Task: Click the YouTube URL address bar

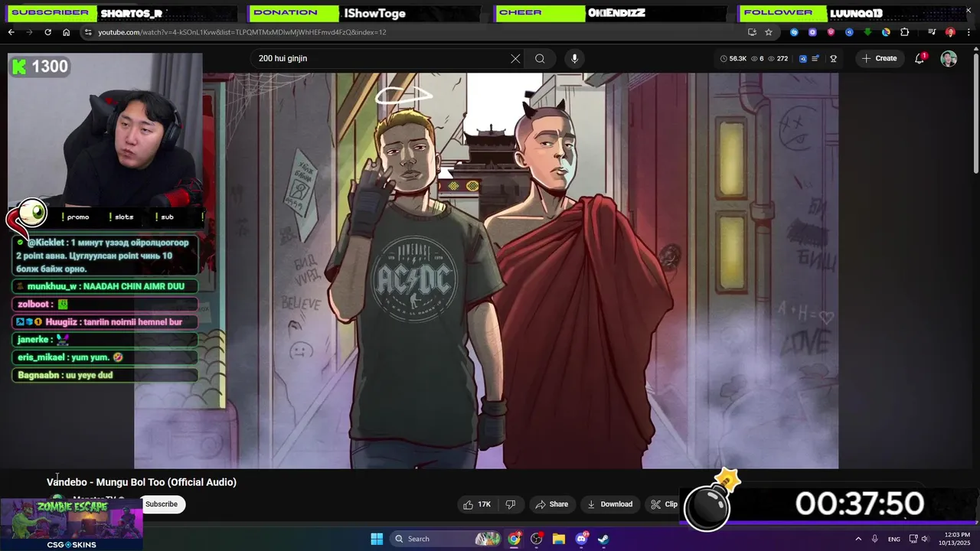Action: click(413, 32)
